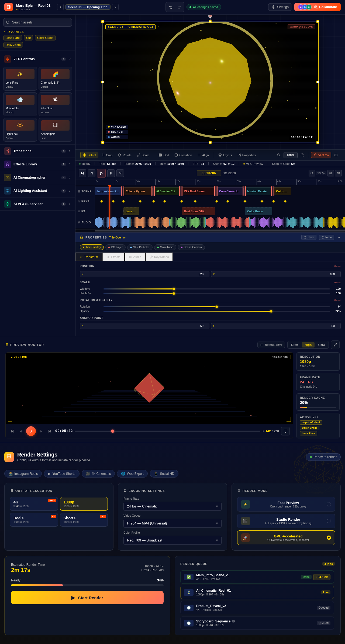Image resolution: width=345 pixels, height=644 pixels.
Task: Select the VFX Particles layer chip
Action: click(x=140, y=247)
